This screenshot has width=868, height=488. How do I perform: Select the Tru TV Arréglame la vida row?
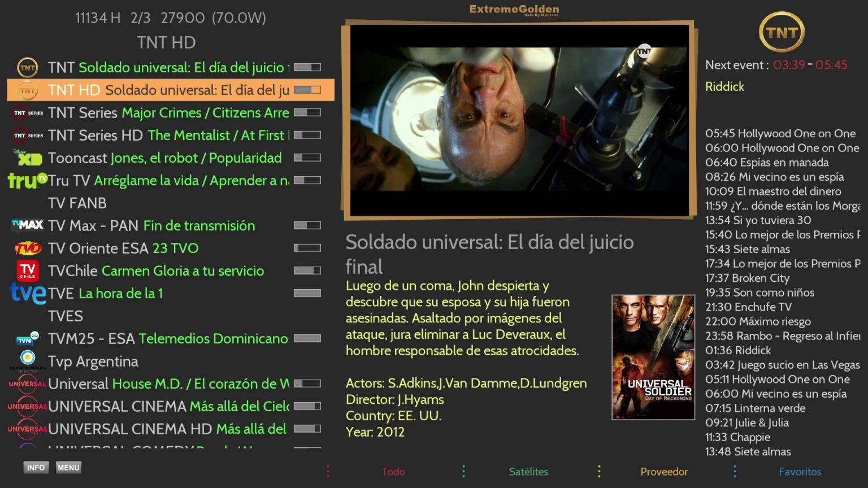(x=170, y=181)
